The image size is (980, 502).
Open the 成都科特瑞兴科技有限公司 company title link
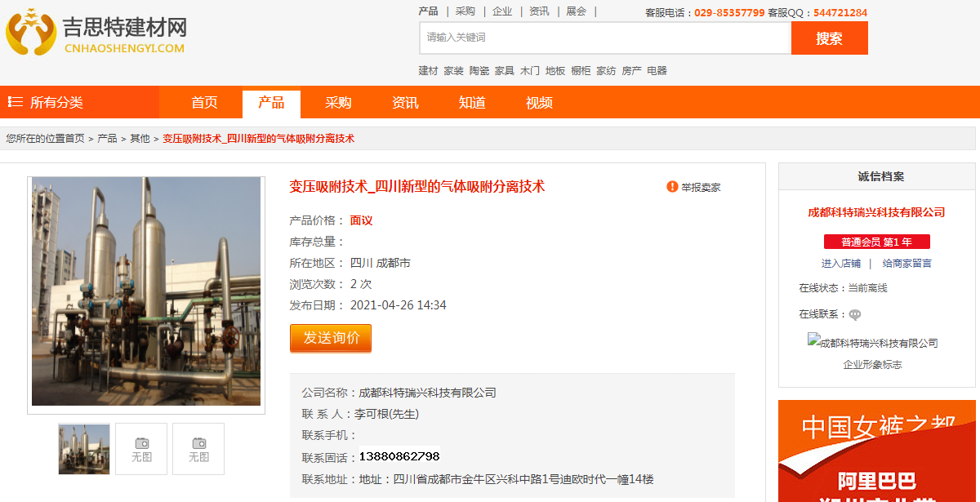pyautogui.click(x=876, y=212)
